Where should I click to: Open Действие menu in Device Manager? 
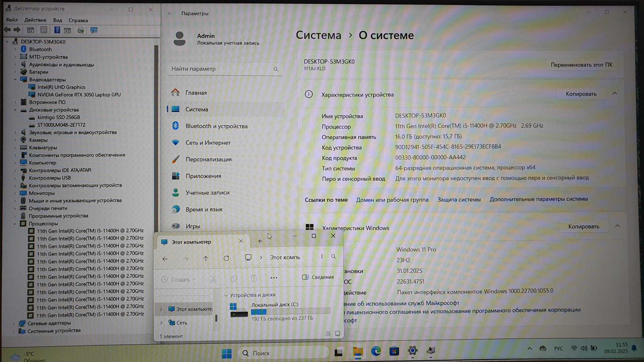pyautogui.click(x=35, y=20)
